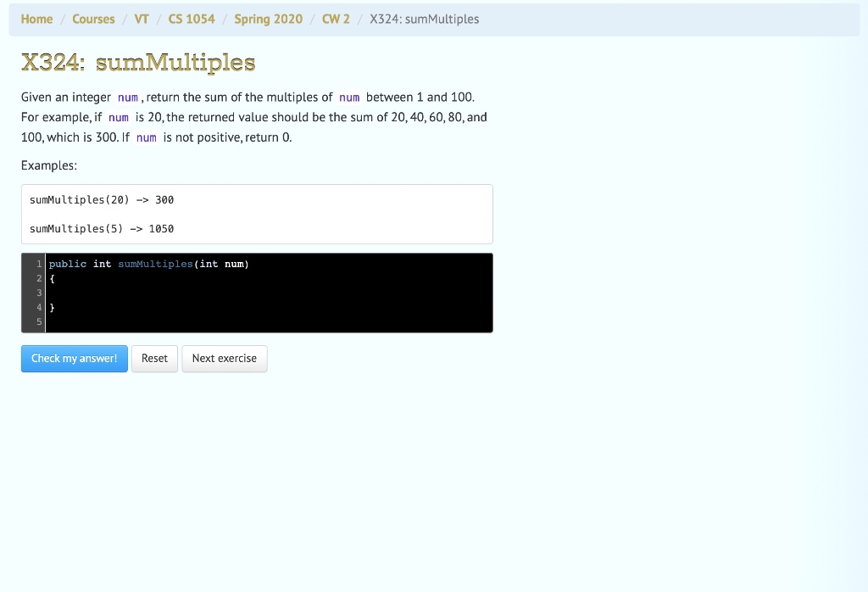Click the opening brace on line 2
Image resolution: width=868 pixels, height=592 pixels.
coord(52,278)
